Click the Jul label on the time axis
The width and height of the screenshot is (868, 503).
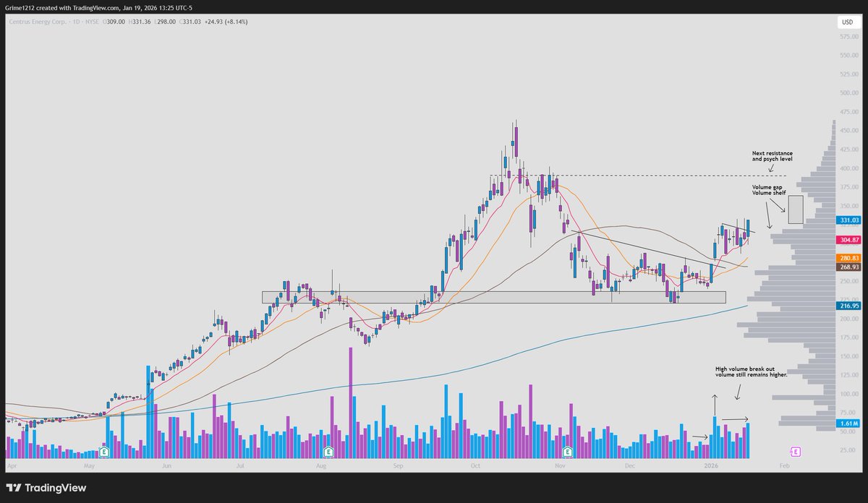pos(241,468)
